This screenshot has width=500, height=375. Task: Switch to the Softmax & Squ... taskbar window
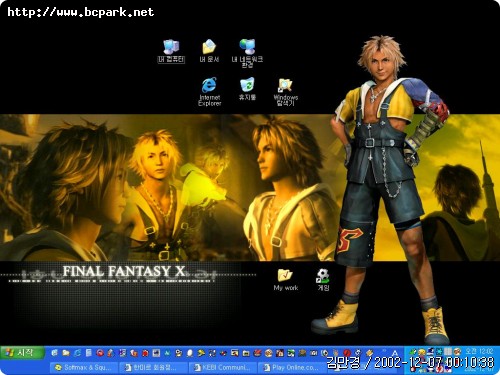coord(84,367)
